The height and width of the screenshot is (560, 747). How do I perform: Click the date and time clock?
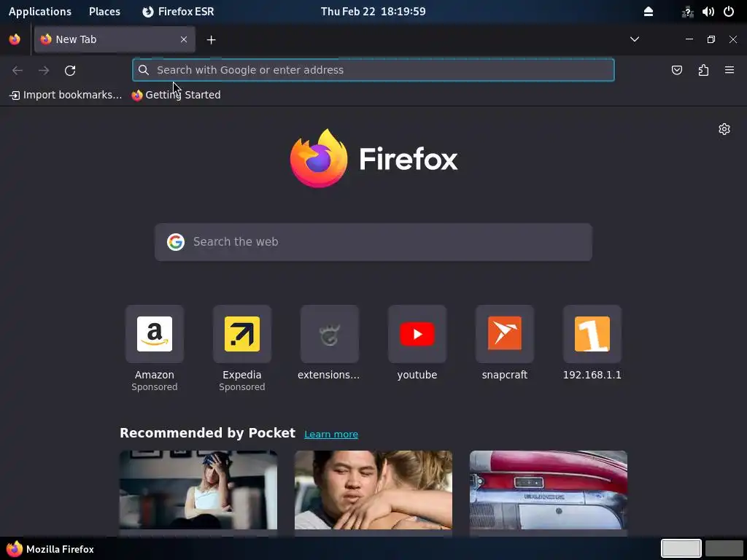click(x=373, y=12)
